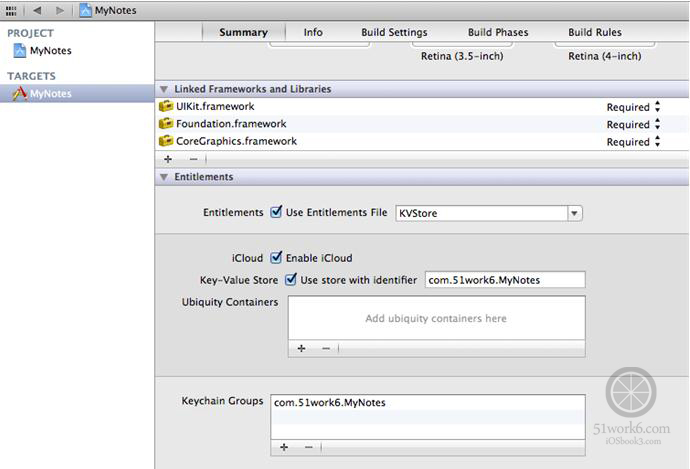
Task: Switch to the Summary tab
Action: [x=243, y=33]
